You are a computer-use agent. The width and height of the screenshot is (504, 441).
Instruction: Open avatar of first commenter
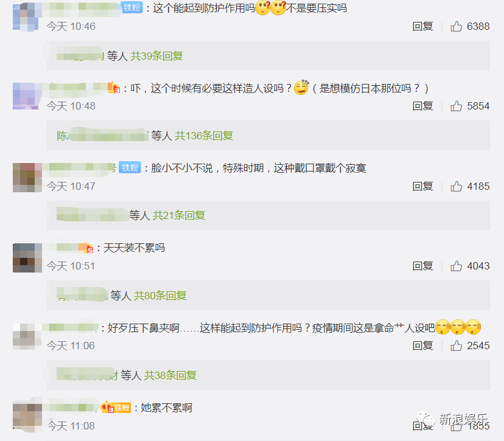point(27,16)
